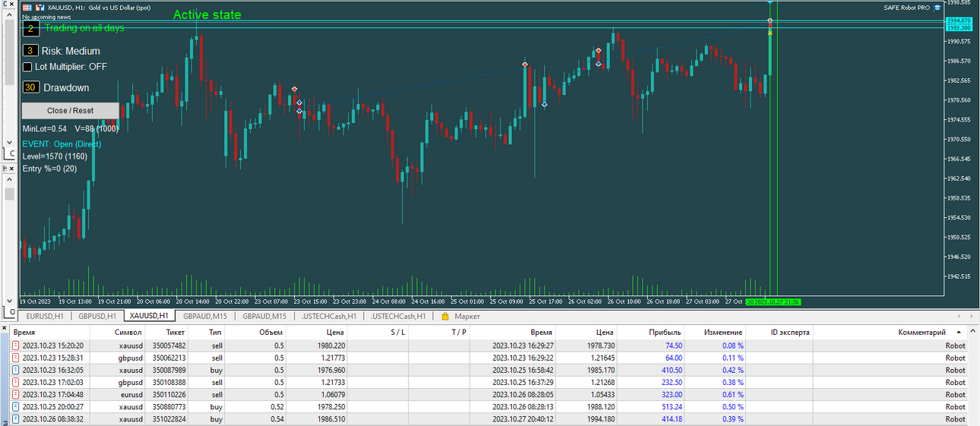
Task: Click the sell icon for ticket 350057482
Action: click(16, 346)
